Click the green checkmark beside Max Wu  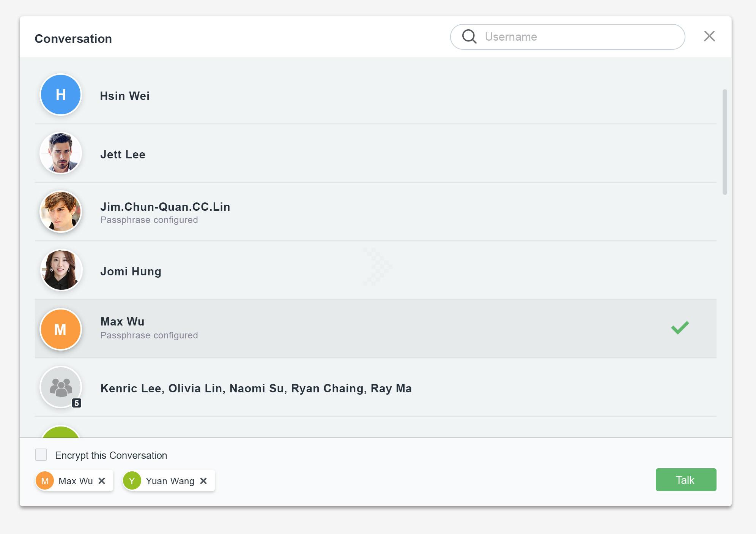(680, 328)
